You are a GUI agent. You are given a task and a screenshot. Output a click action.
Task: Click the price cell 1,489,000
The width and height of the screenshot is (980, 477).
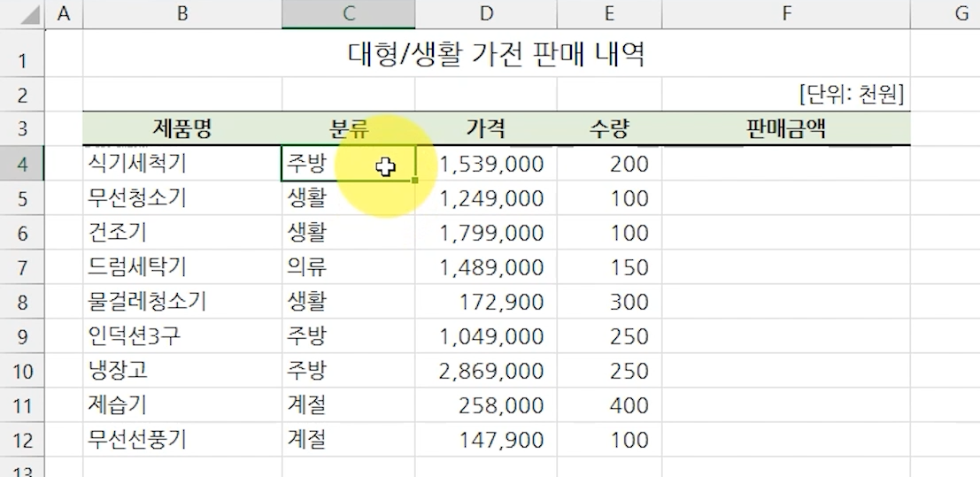(486, 267)
